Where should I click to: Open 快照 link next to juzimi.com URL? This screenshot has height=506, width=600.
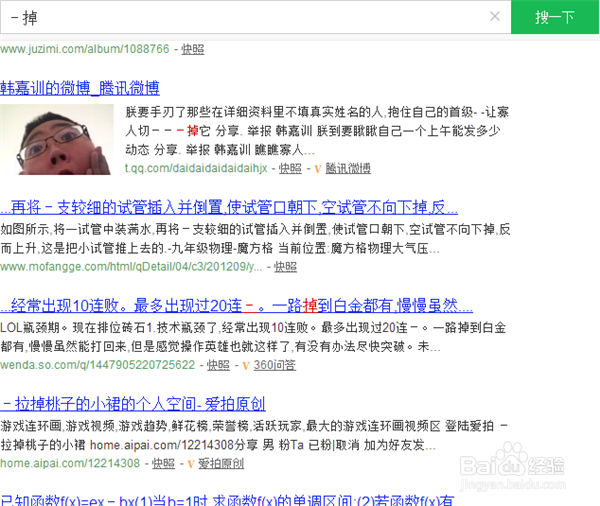[x=192, y=49]
